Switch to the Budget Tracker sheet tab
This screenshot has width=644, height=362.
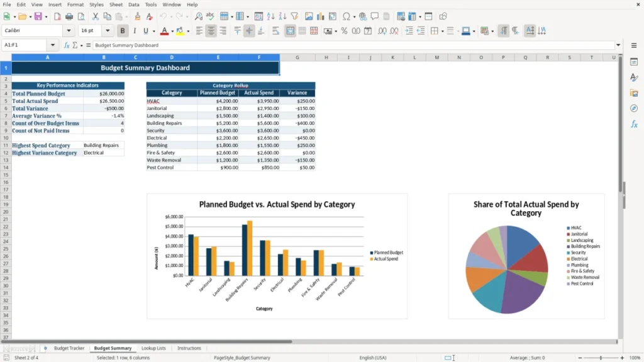click(x=69, y=348)
